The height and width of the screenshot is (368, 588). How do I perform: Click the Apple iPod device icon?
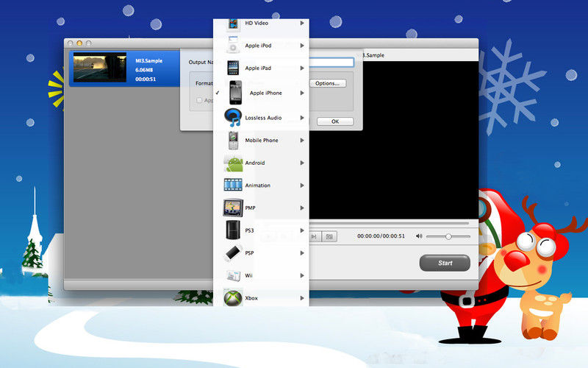[x=233, y=46]
